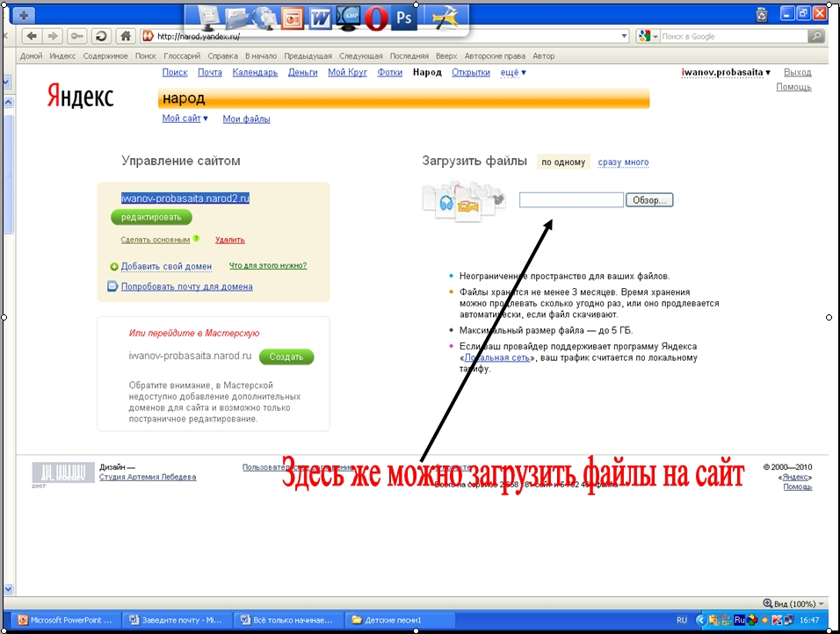Click the RU language indicator on taskbar
This screenshot has width=840, height=634.
click(x=682, y=620)
